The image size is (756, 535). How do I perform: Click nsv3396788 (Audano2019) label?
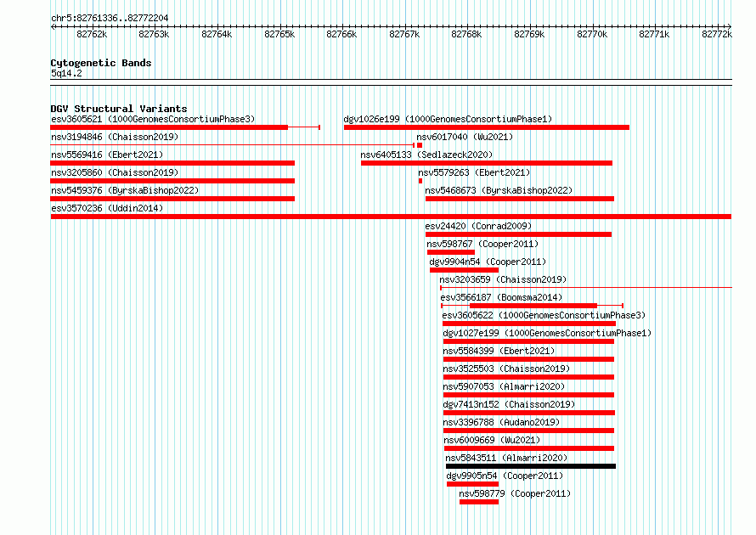click(x=501, y=422)
